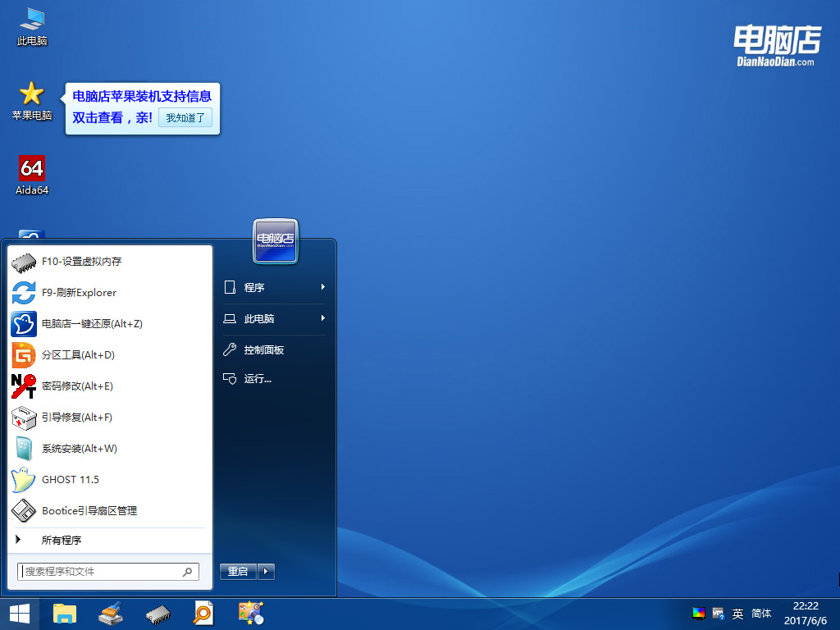Open Aida64 desktop icon

(32, 176)
